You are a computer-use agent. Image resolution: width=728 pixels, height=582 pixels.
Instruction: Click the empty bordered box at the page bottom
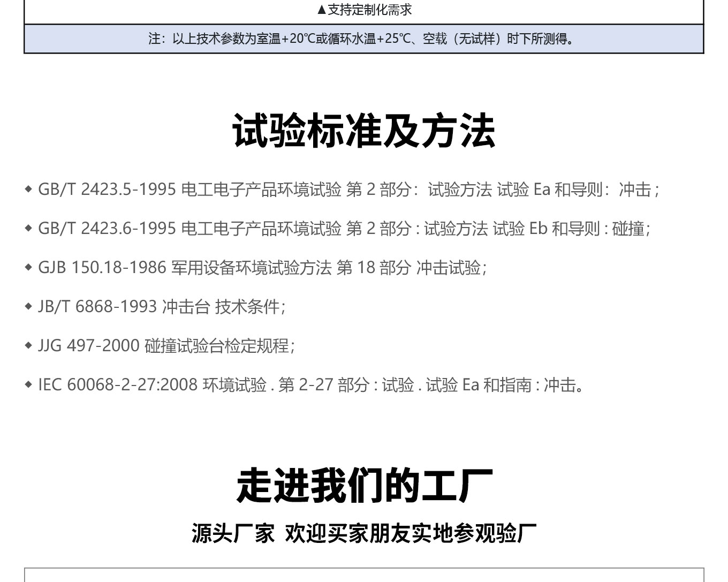[364, 575]
